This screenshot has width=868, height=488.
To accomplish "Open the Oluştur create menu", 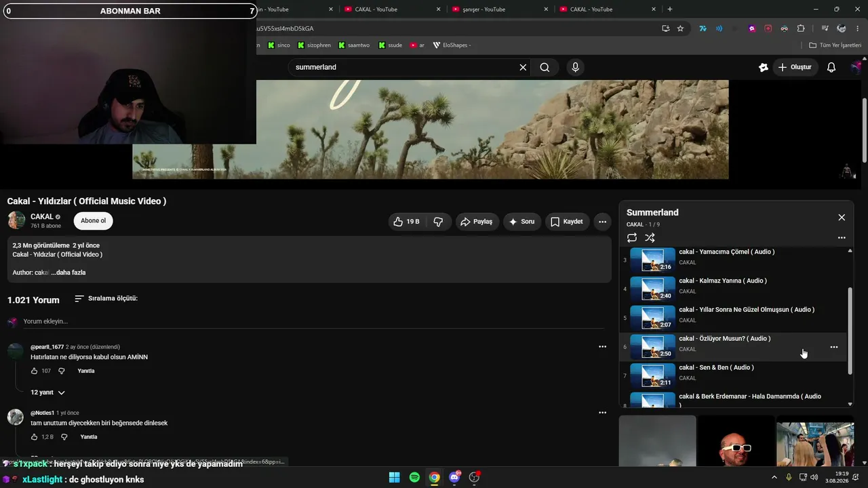I will (x=795, y=67).
